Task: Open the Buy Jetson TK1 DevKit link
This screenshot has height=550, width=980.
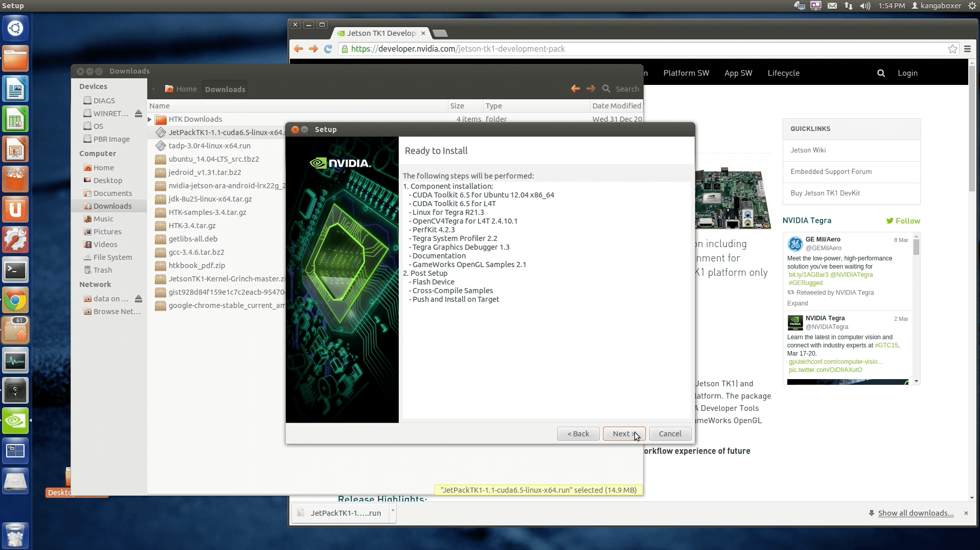Action: (x=826, y=193)
